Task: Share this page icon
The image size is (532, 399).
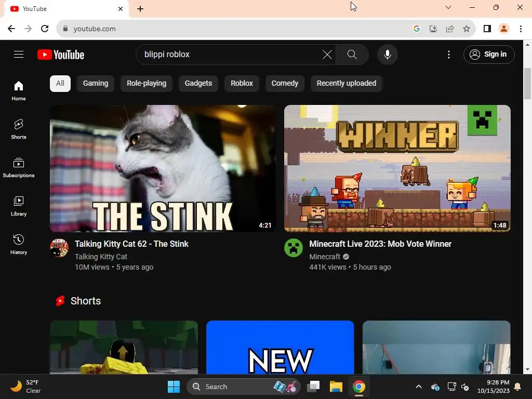Action: pyautogui.click(x=450, y=29)
